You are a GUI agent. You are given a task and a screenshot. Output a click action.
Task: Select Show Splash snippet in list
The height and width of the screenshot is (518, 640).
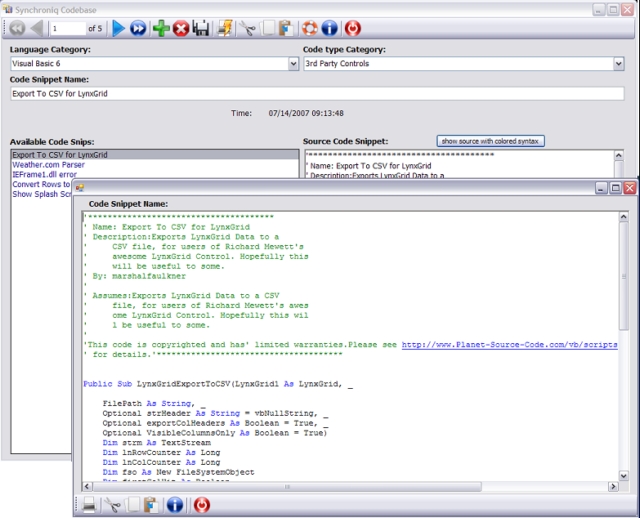tap(42, 194)
